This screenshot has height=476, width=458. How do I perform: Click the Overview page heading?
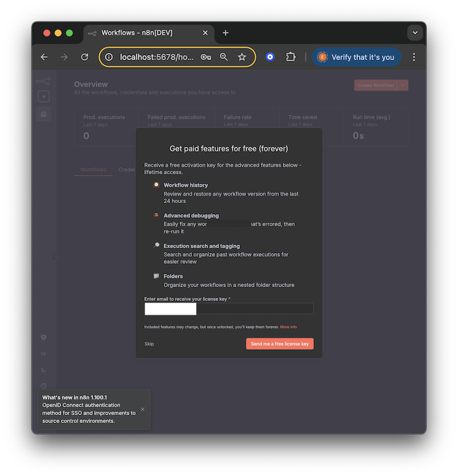(x=91, y=85)
